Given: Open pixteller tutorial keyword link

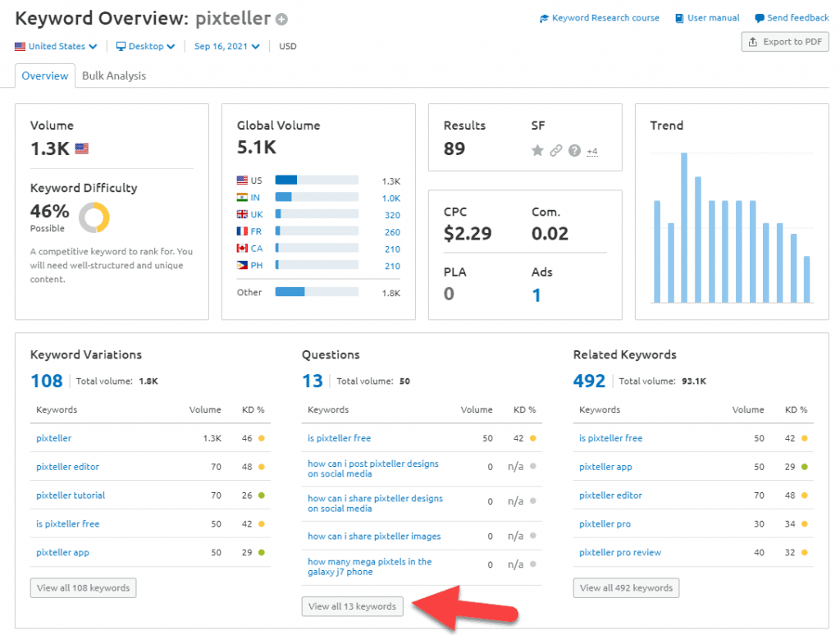Looking at the screenshot, I should click(71, 496).
